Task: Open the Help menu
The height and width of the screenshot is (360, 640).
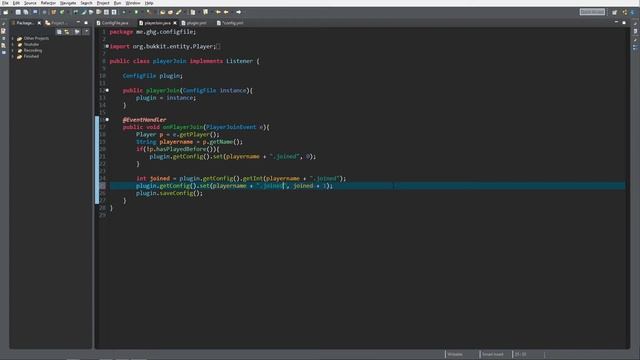Action: click(x=149, y=3)
